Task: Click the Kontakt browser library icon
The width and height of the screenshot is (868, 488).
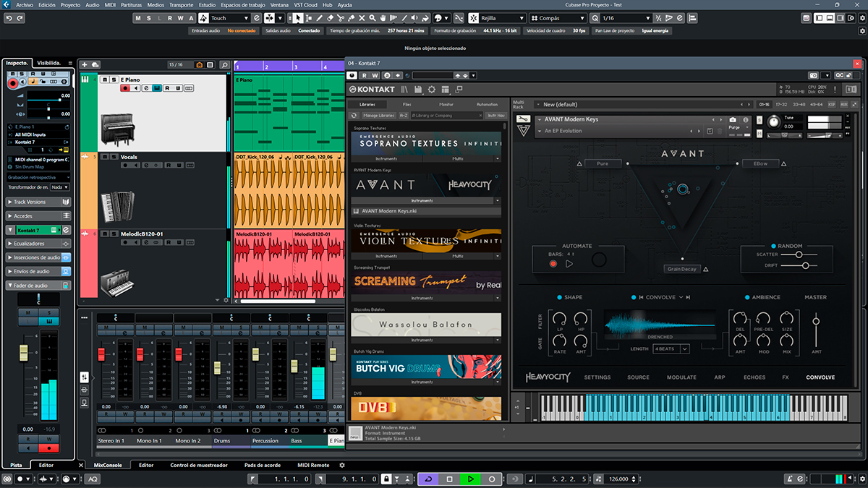Action: point(404,90)
